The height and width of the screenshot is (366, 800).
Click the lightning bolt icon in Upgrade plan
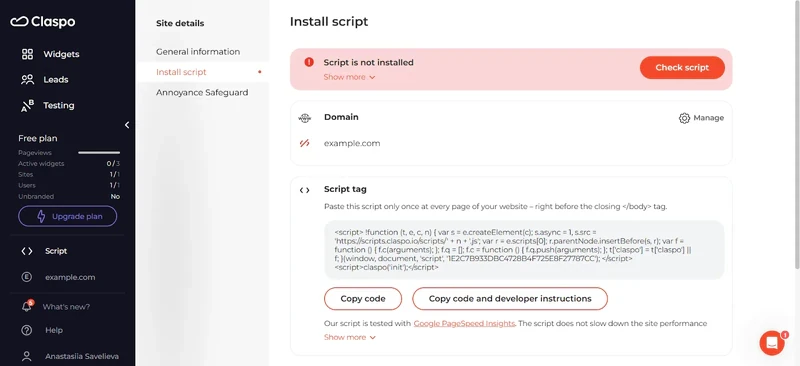pyautogui.click(x=41, y=216)
